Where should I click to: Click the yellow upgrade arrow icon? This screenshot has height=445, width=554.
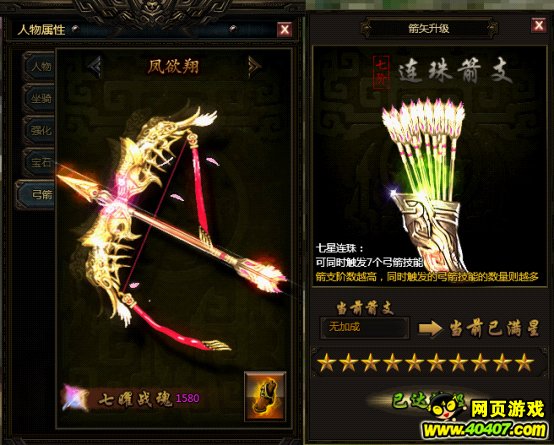[430, 328]
